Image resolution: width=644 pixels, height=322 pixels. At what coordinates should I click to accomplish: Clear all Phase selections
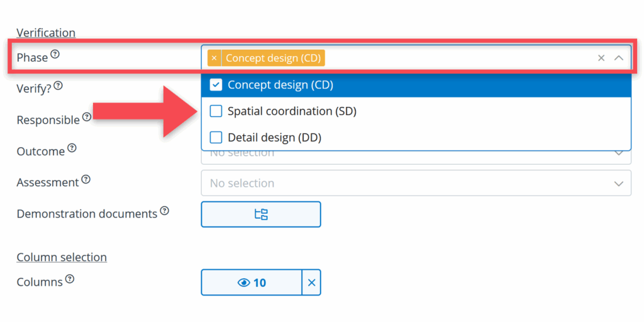click(601, 58)
